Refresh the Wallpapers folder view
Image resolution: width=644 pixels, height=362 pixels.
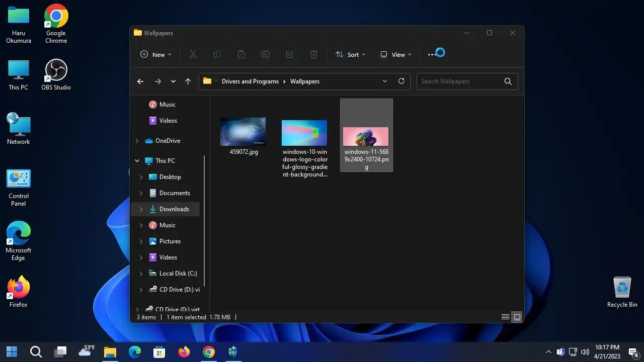click(401, 81)
